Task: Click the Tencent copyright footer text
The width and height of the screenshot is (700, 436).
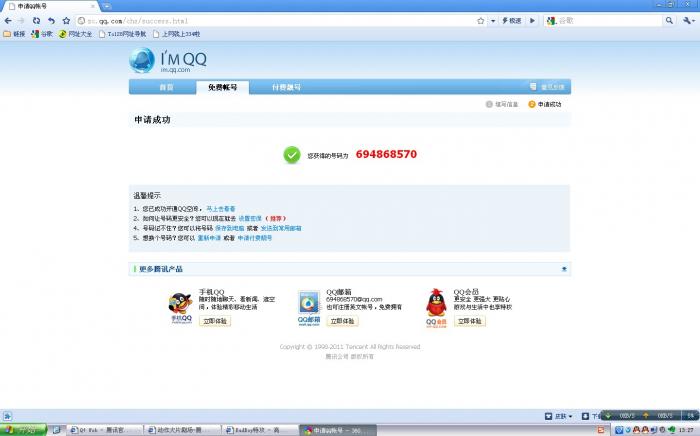Action: point(350,347)
